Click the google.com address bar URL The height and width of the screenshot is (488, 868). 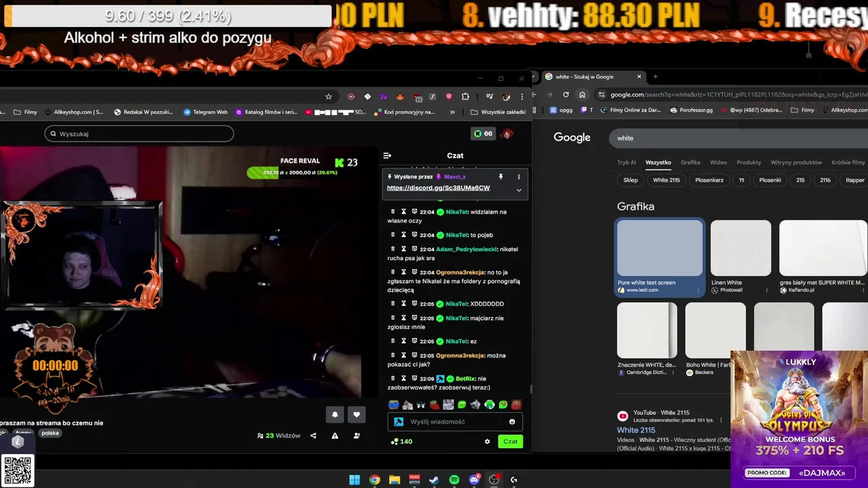(x=738, y=95)
